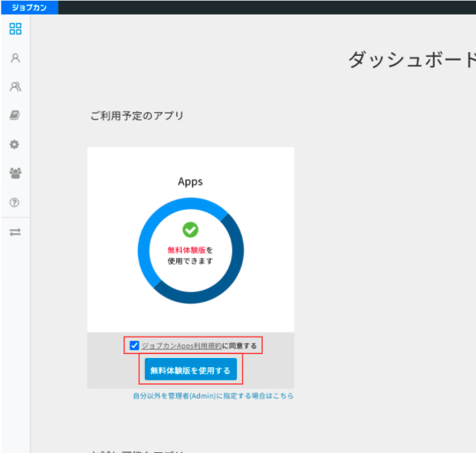Open the ジョブカンApps利用規約 terms link

pos(181,346)
